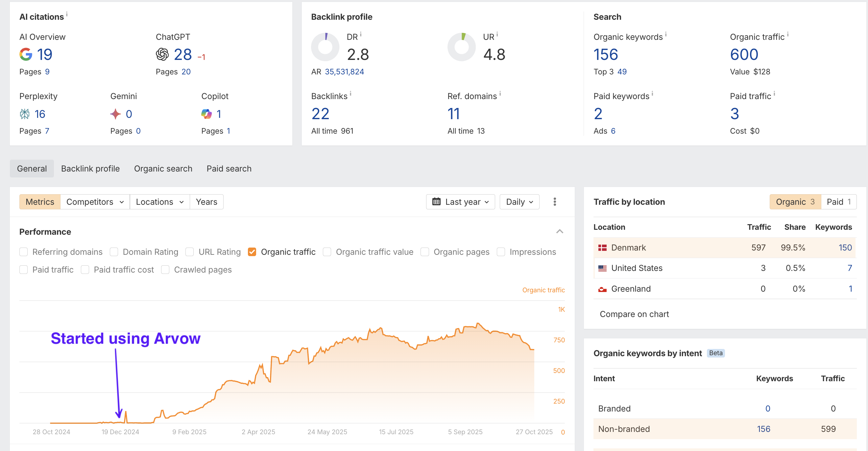868x451 pixels.
Task: Uncheck the Organic traffic checkbox
Action: [252, 252]
